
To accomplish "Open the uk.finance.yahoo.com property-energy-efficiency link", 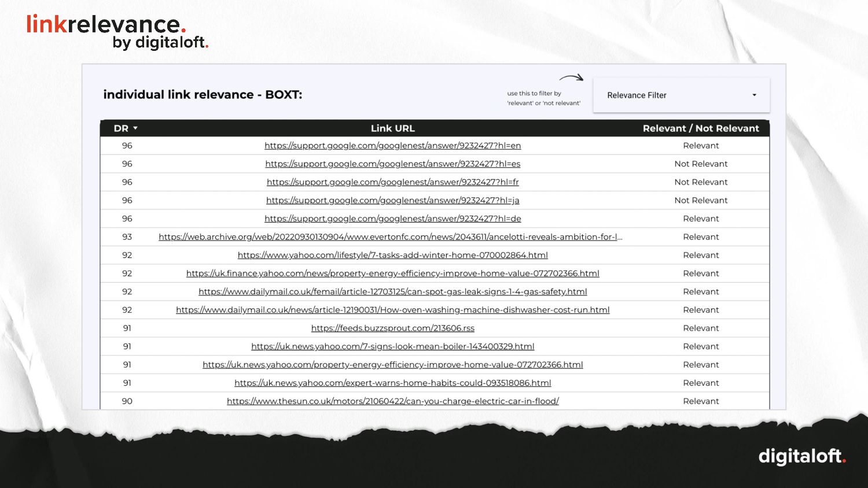I will pos(392,273).
